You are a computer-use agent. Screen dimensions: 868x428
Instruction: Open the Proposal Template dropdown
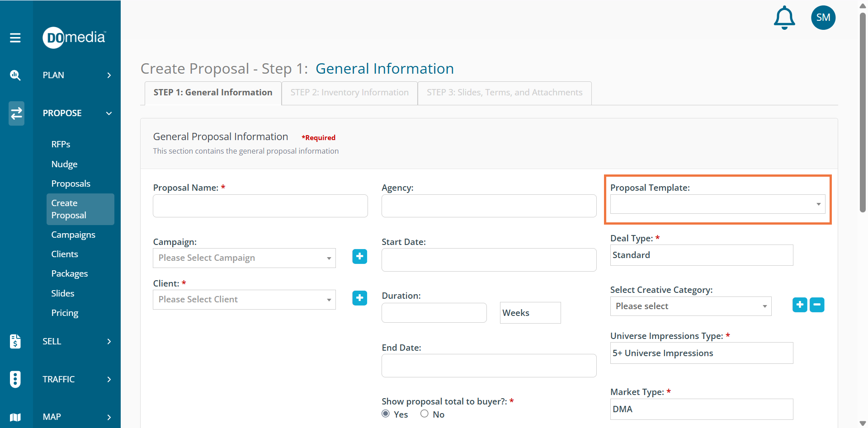pos(717,204)
